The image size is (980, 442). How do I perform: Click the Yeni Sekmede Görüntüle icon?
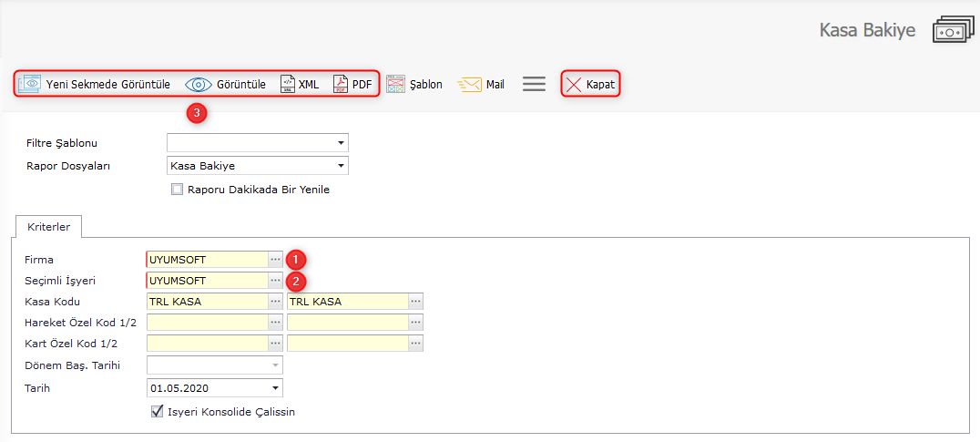(x=30, y=85)
